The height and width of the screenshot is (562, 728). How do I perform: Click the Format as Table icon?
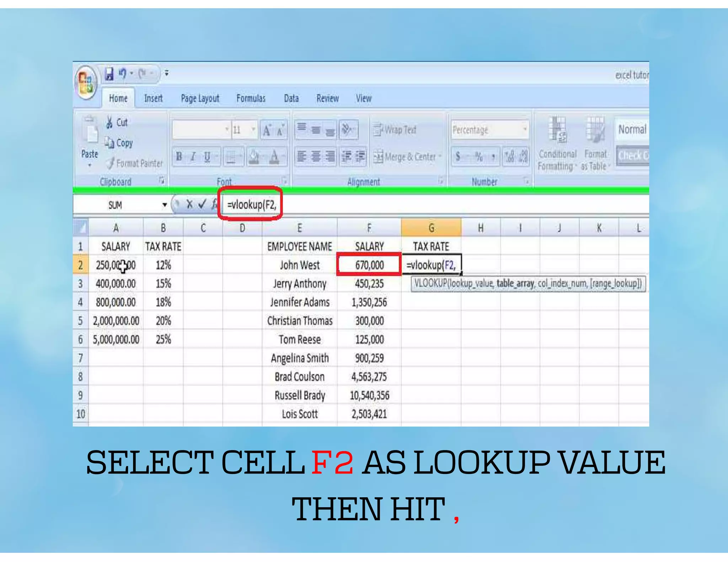[x=595, y=129]
